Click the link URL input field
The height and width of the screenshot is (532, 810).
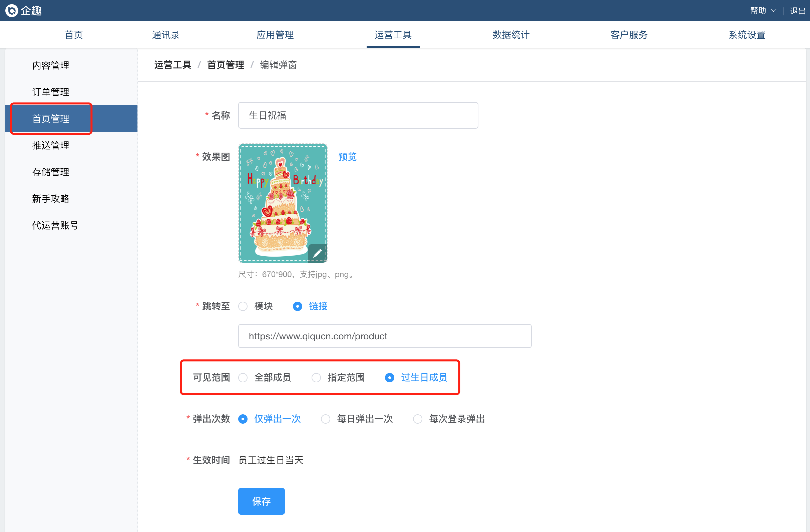(x=385, y=336)
